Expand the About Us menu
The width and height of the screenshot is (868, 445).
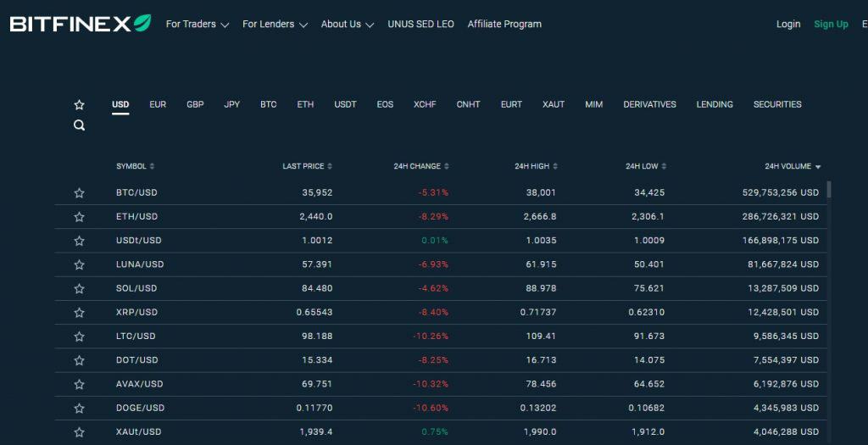347,25
